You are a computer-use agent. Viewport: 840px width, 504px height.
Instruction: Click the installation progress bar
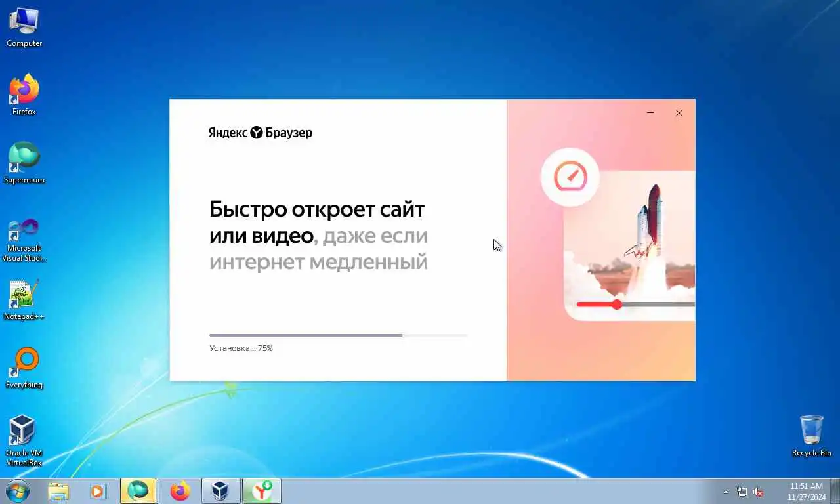point(338,335)
